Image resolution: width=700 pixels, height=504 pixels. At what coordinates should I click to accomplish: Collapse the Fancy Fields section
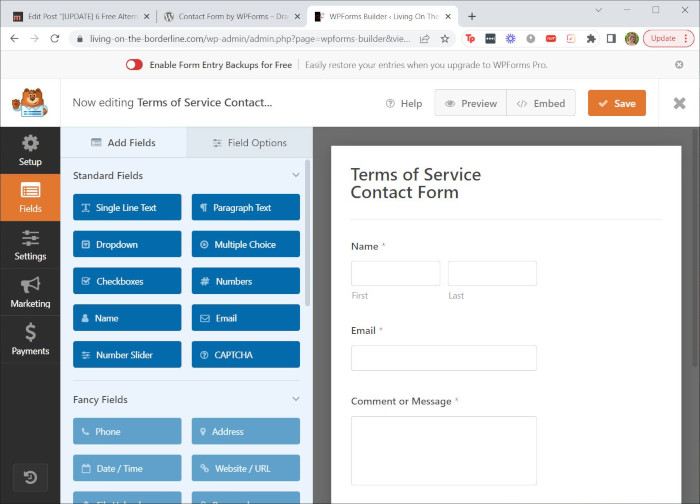click(x=296, y=399)
